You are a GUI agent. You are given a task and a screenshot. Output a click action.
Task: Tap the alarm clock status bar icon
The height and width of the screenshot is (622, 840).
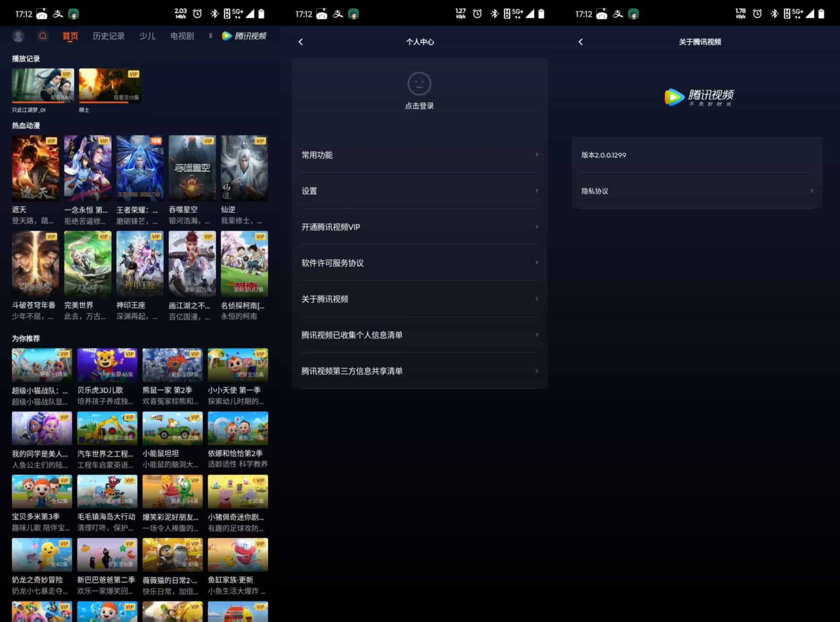(x=197, y=14)
